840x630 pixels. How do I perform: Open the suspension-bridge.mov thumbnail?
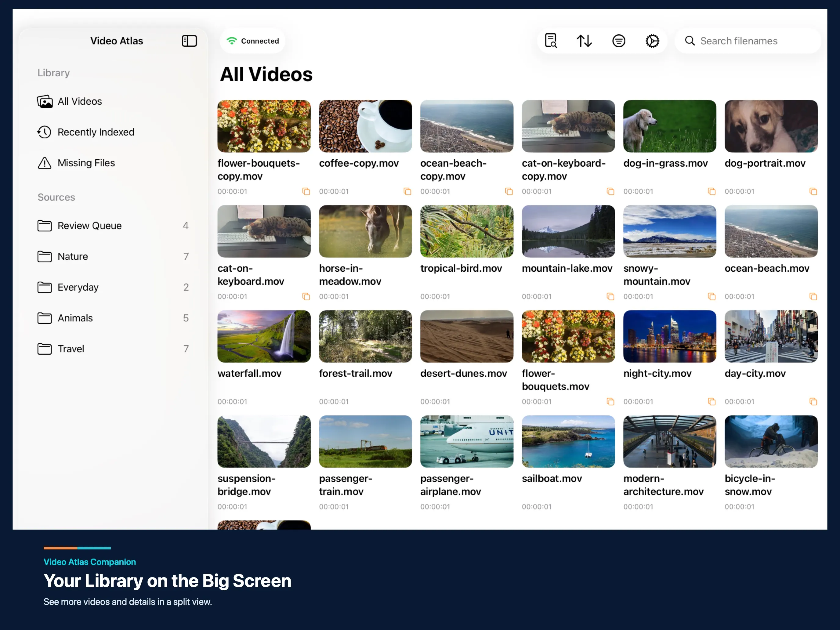[264, 442]
